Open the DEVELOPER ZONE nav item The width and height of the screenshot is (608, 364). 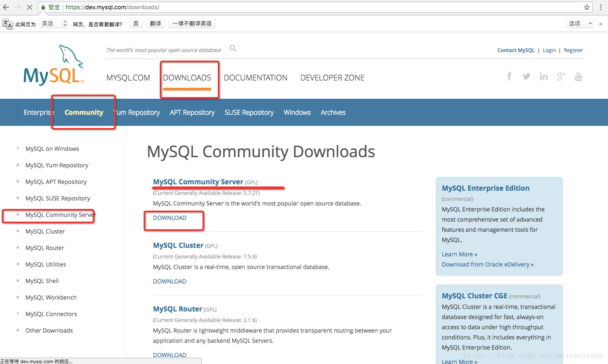tap(333, 78)
